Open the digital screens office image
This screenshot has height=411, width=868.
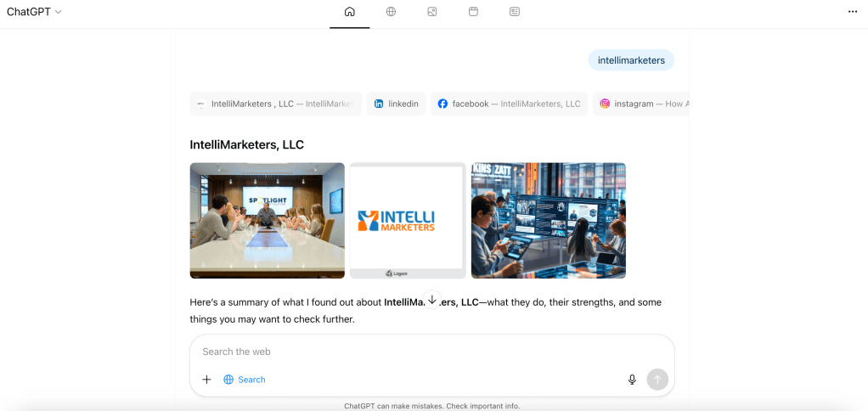(x=549, y=220)
